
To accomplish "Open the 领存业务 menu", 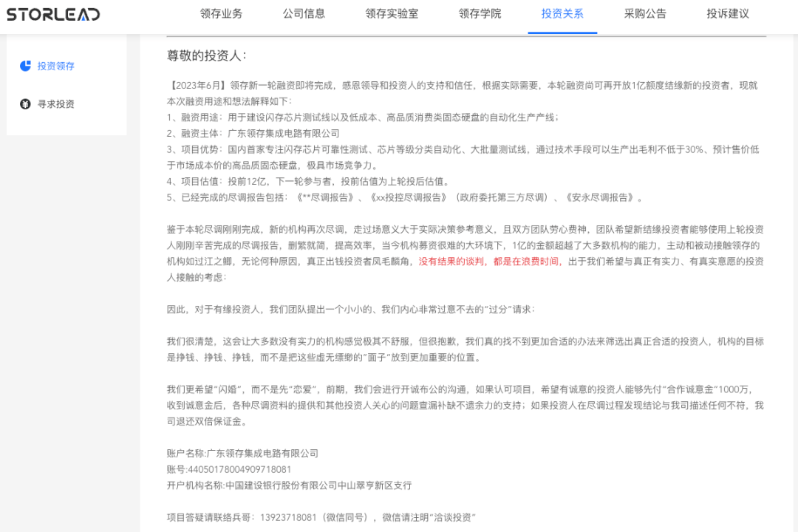I will 222,14.
